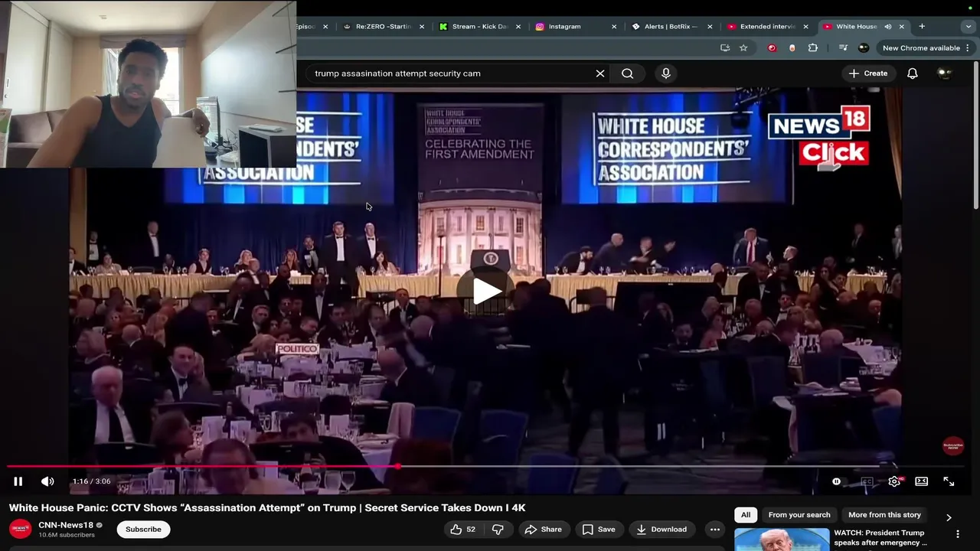
Task: Open the CNN-News18 channel name link
Action: (66, 525)
